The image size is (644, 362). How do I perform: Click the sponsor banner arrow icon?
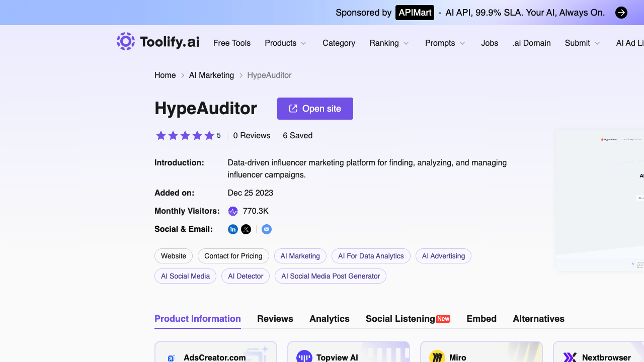click(621, 13)
